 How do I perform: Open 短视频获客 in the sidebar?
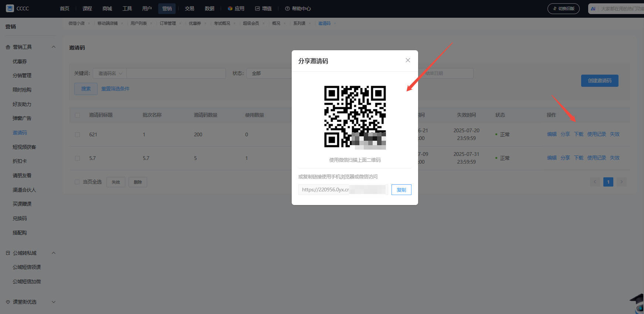(24, 147)
